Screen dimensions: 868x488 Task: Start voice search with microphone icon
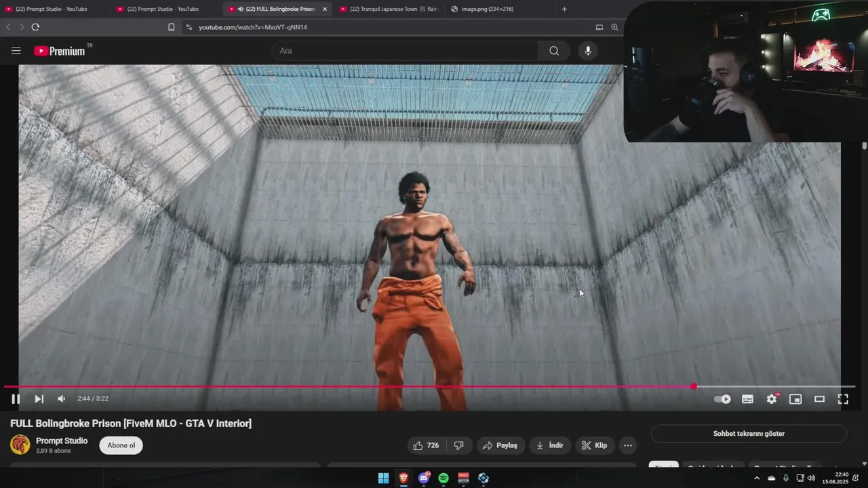(x=588, y=51)
